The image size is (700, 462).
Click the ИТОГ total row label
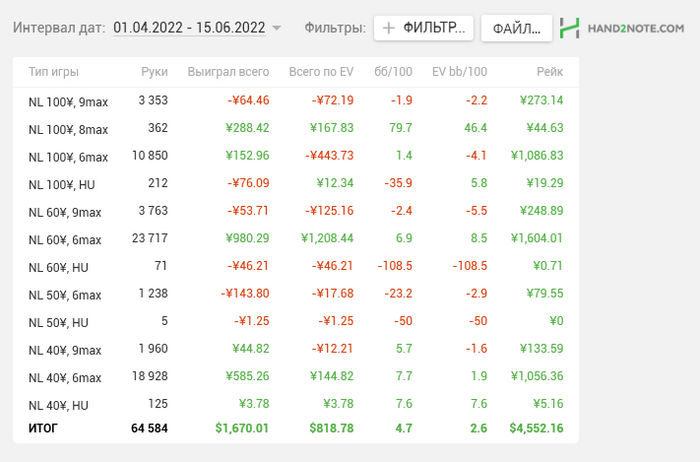tap(43, 429)
